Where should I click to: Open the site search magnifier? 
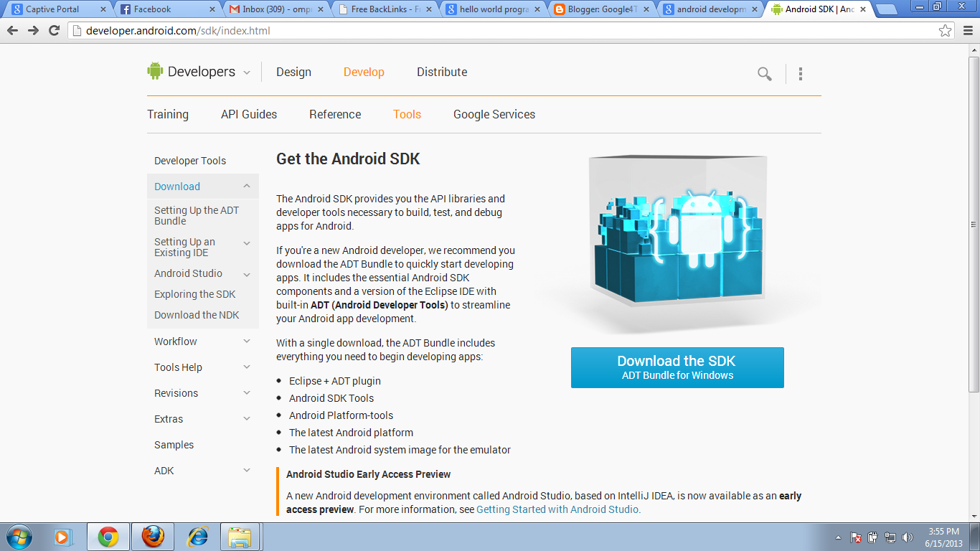click(765, 73)
